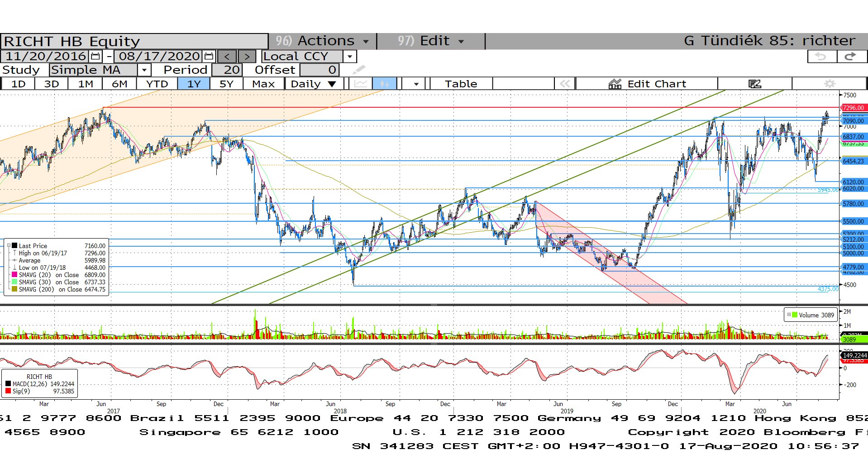868x464 pixels.
Task: Click the annotations pencil-list toolbar icon
Action: [755, 84]
